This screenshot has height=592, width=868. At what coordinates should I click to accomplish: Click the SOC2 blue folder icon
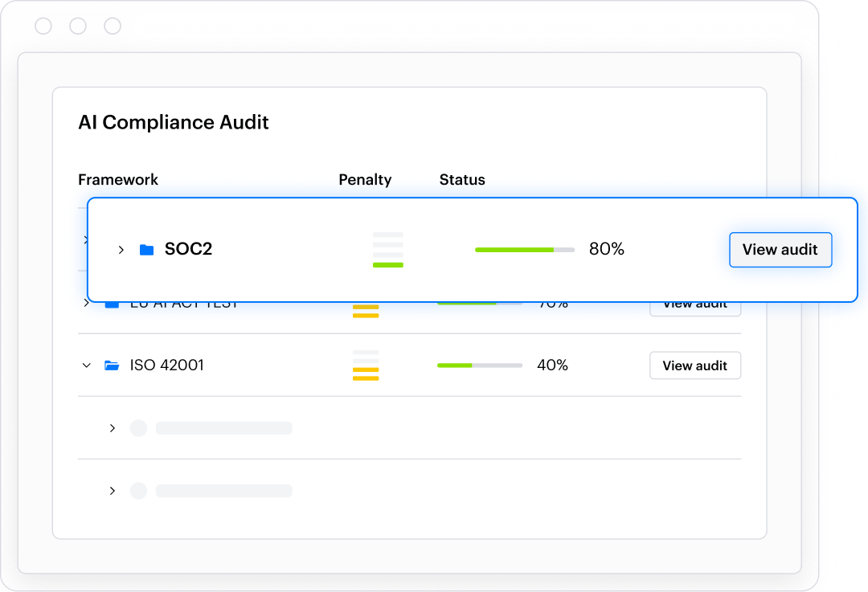(146, 249)
